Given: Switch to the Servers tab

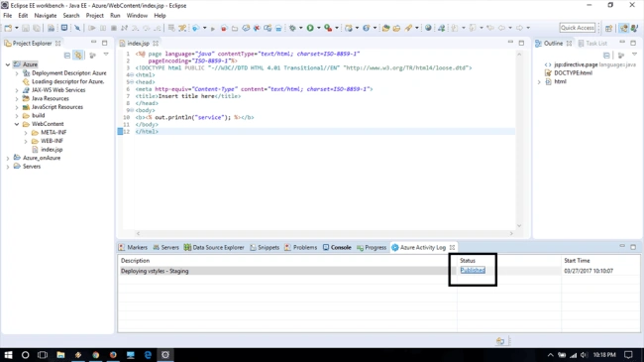Looking at the screenshot, I should [x=165, y=247].
